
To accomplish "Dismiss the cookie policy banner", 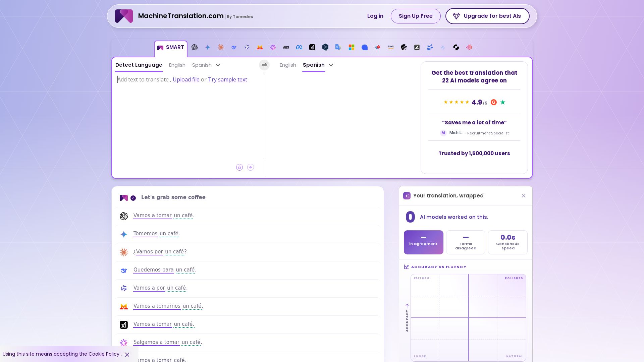I will (127, 355).
